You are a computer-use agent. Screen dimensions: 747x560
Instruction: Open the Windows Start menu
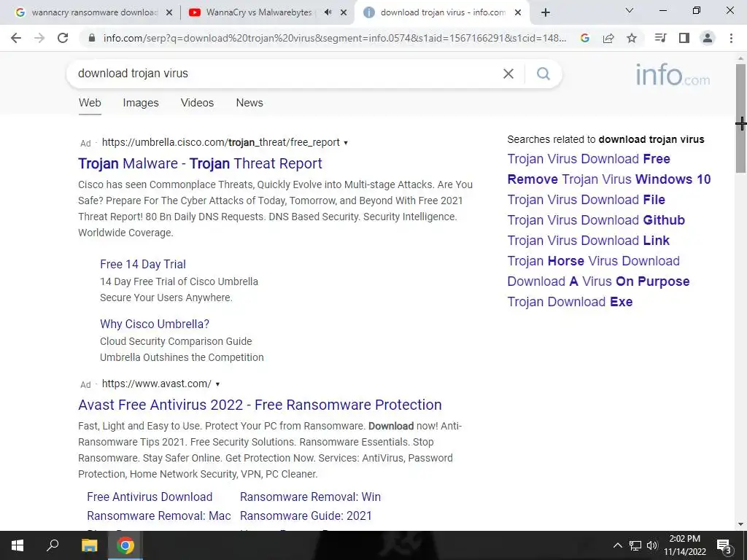point(18,545)
